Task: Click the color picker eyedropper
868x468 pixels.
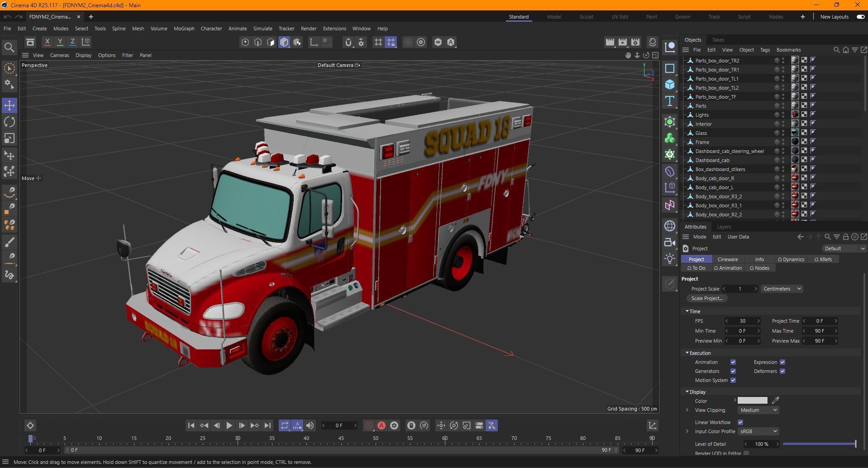Action: click(x=776, y=401)
